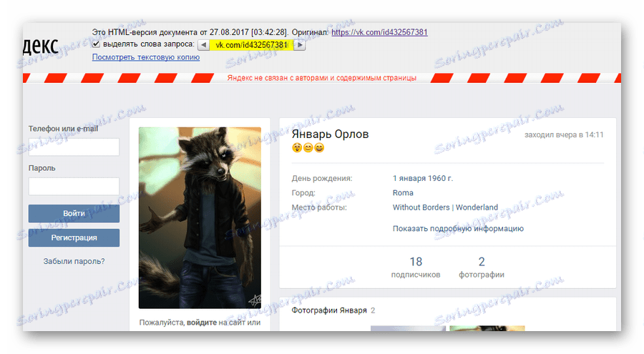The height and width of the screenshot is (354, 644).
Task: Open the 18 подписчиков counter
Action: [x=416, y=267]
